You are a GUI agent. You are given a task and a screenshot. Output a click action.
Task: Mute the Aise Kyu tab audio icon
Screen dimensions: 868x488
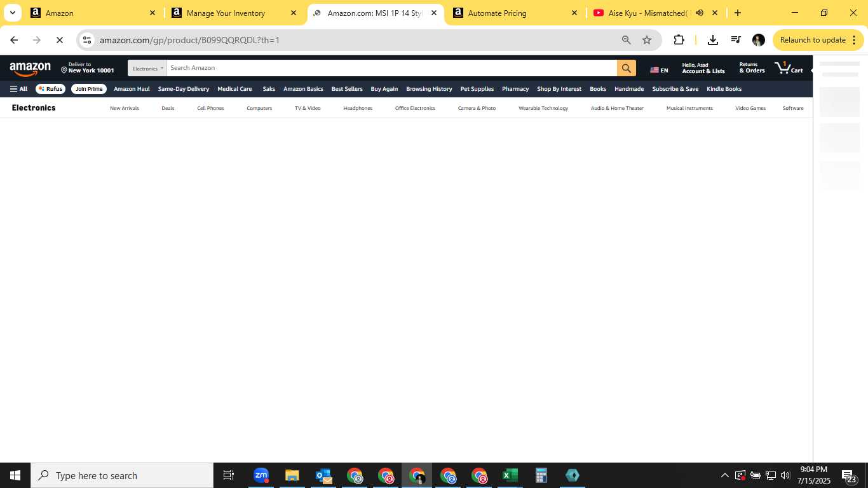pyautogui.click(x=700, y=13)
